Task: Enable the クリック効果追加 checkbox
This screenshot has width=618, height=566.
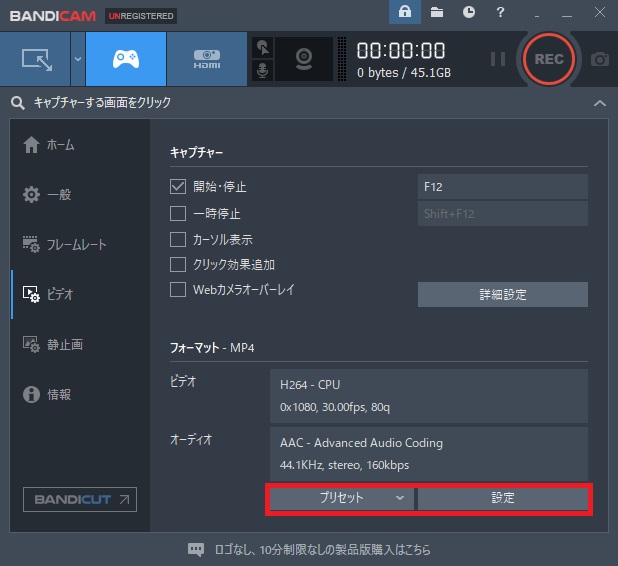Action: [178, 264]
